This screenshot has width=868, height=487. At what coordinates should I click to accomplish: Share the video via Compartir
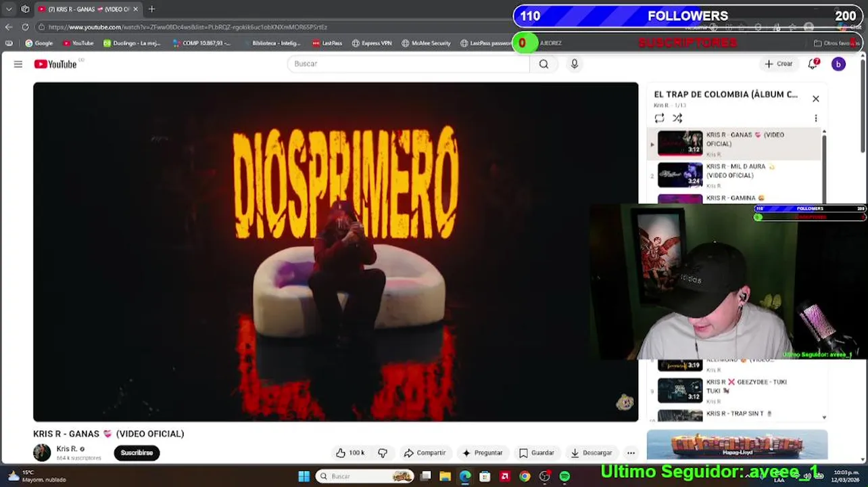coord(425,453)
